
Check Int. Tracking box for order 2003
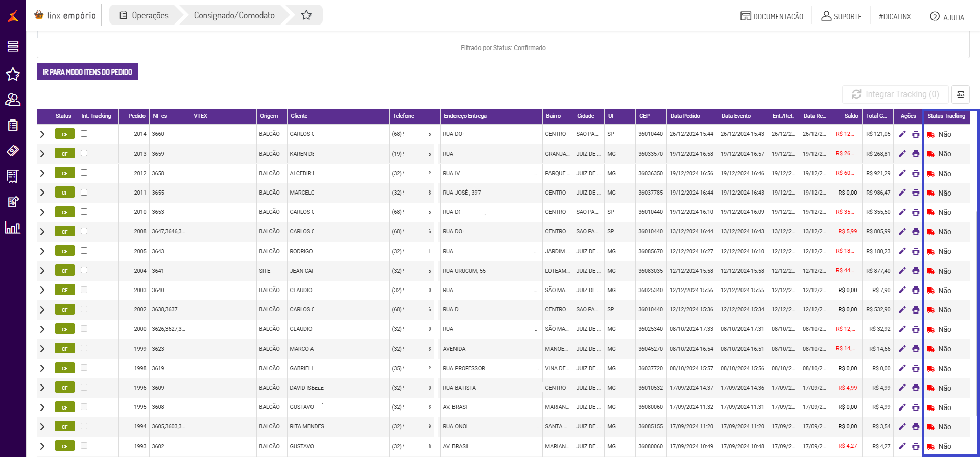pyautogui.click(x=84, y=290)
